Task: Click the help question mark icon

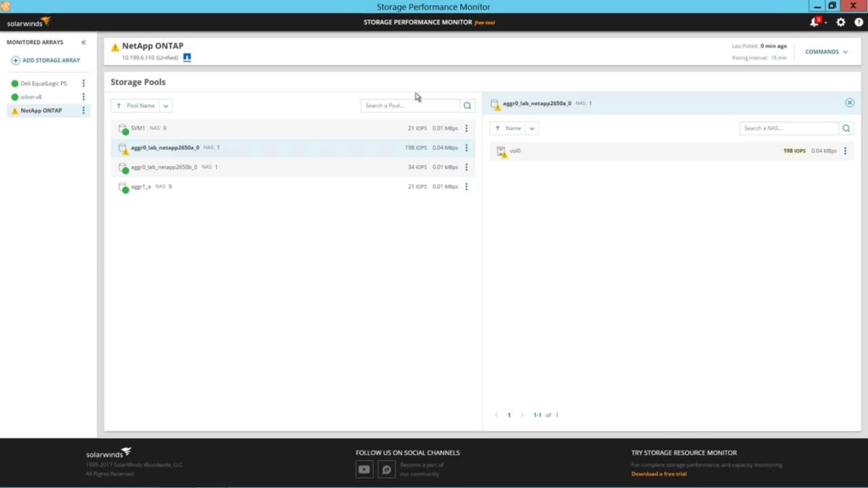Action: click(860, 23)
